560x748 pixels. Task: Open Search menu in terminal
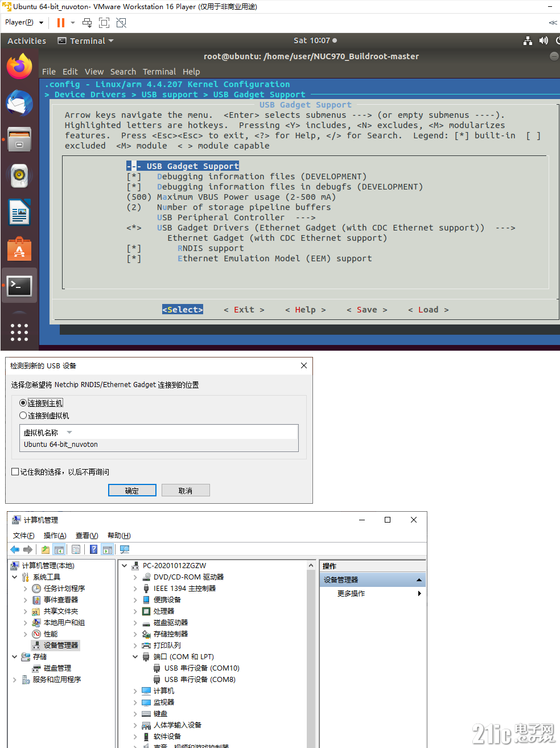tap(123, 72)
